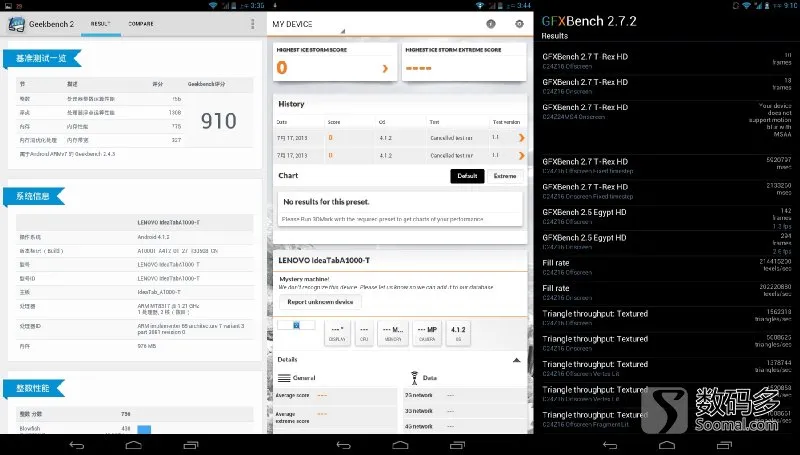Viewport: 800px width, 455px height.
Task: Tap the 'No results for this preset.' message
Action: coord(326,202)
